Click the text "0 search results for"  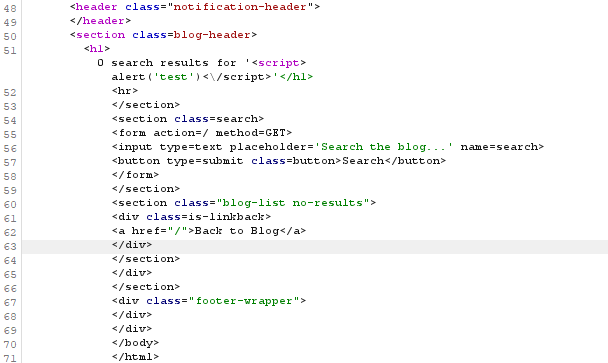point(167,63)
